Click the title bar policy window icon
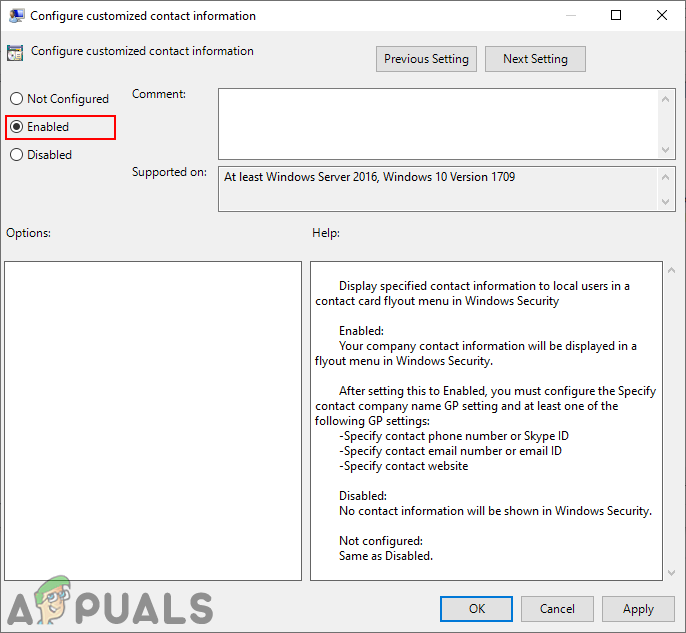Screen dimensions: 686x633 click(17, 16)
